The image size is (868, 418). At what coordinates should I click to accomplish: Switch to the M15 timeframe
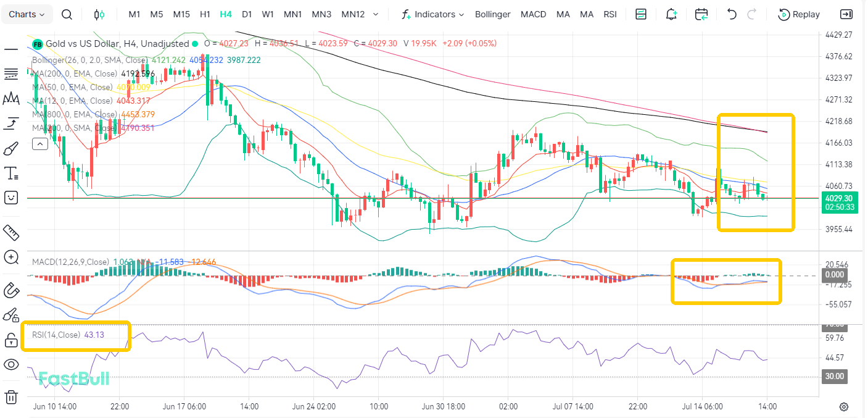(x=181, y=14)
